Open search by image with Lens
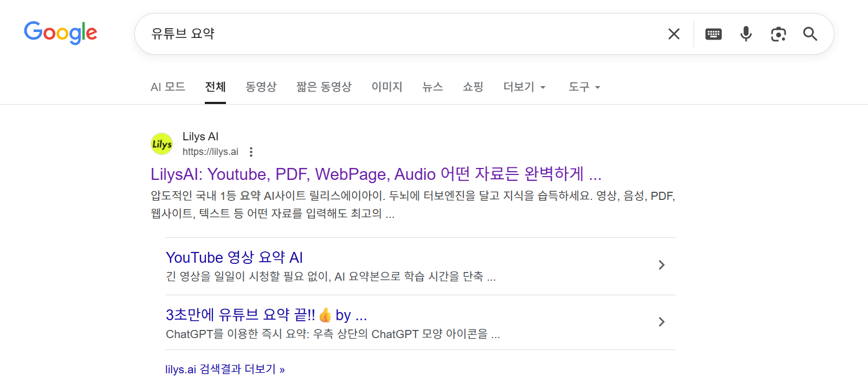Viewport: 868px width, 389px height. coord(778,34)
